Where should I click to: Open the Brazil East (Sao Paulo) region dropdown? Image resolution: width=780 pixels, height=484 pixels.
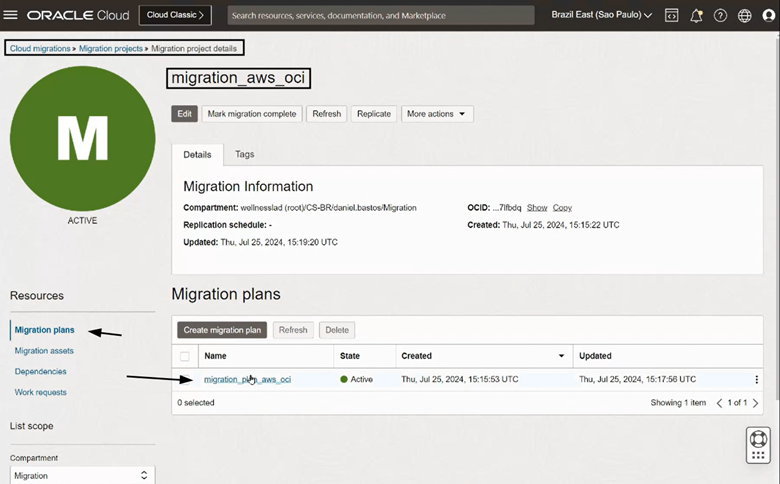coord(601,15)
